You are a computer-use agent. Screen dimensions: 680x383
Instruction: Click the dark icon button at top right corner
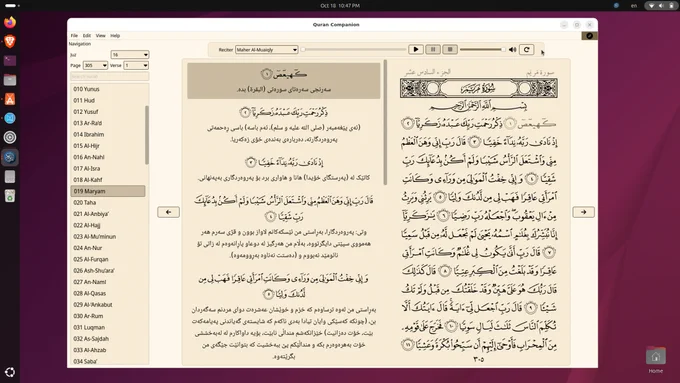click(x=589, y=36)
